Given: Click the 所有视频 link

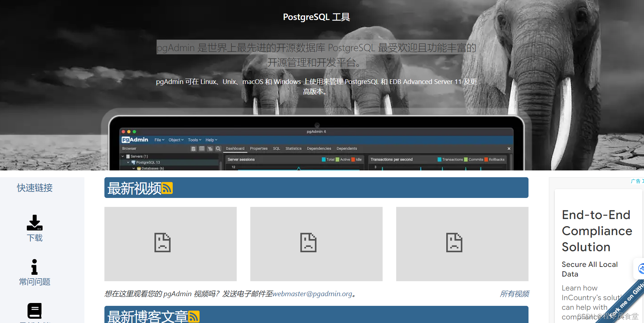Looking at the screenshot, I should coord(515,294).
